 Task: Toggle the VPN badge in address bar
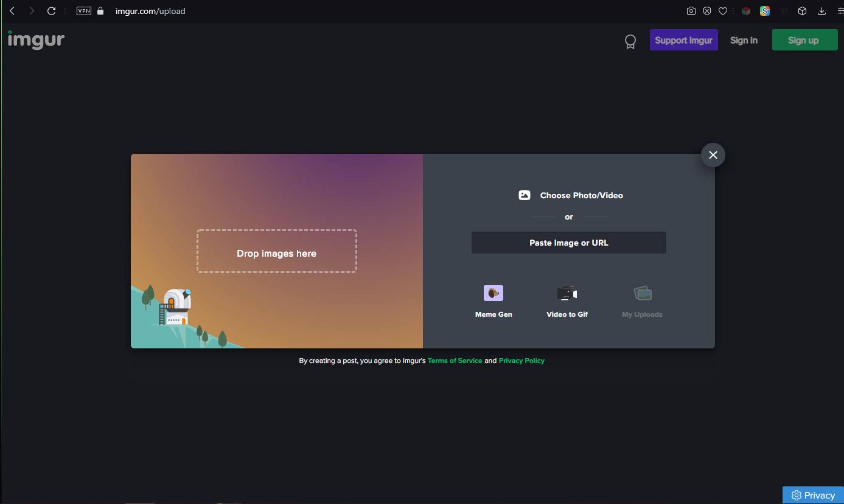pos(84,11)
